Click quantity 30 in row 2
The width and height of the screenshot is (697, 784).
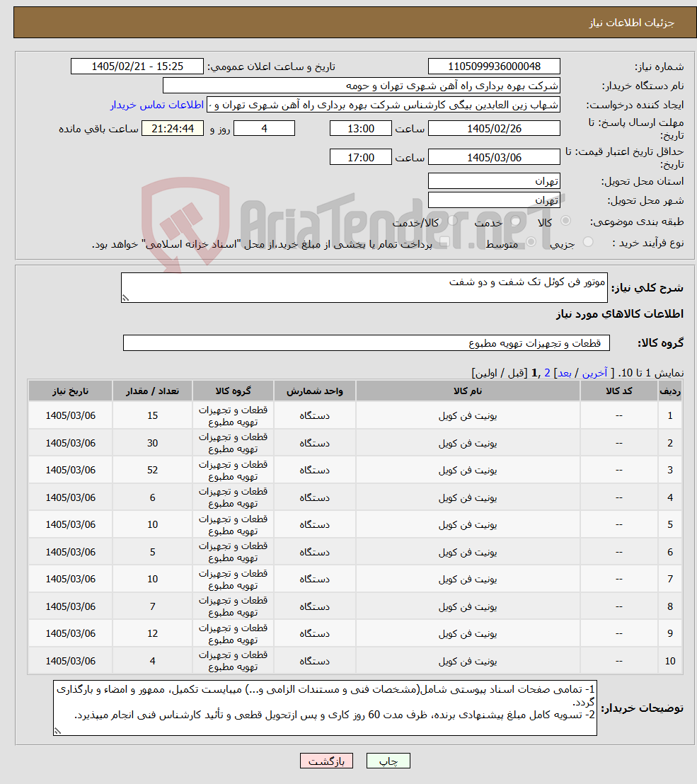click(x=153, y=443)
